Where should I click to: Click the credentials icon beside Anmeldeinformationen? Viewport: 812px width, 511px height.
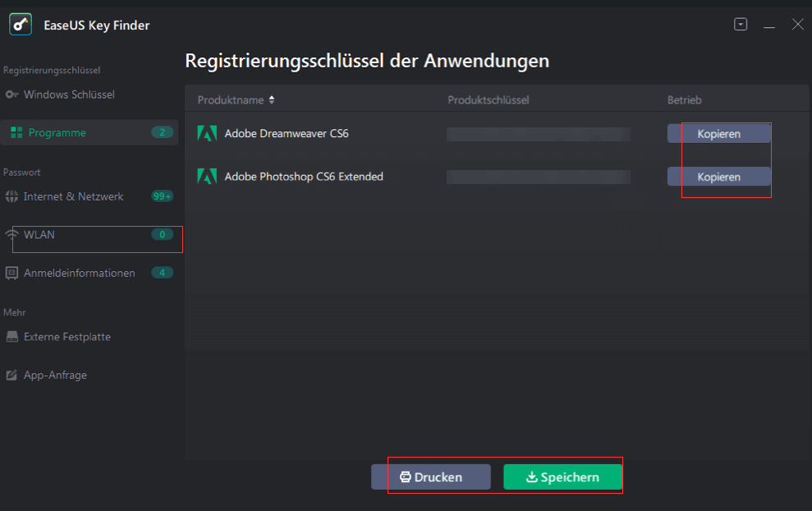point(11,273)
